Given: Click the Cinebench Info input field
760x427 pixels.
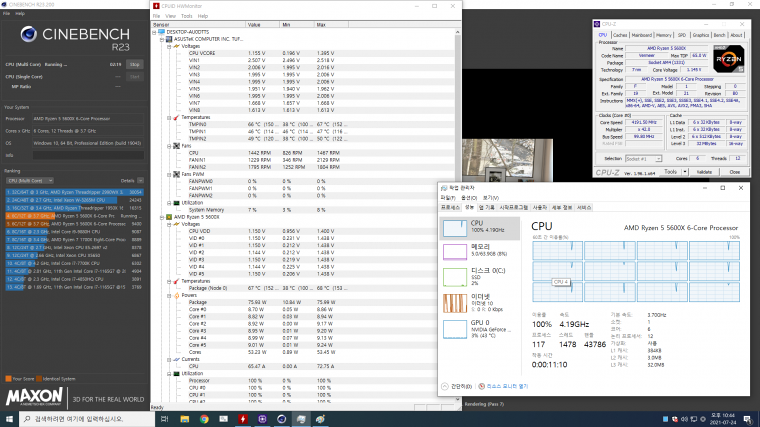Looking at the screenshot, I should (x=88, y=155).
